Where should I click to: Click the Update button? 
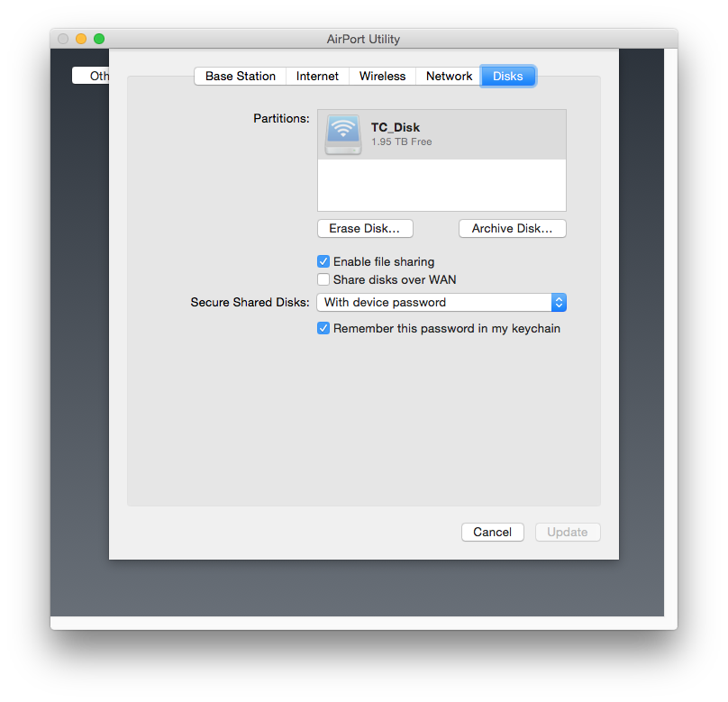pos(568,532)
